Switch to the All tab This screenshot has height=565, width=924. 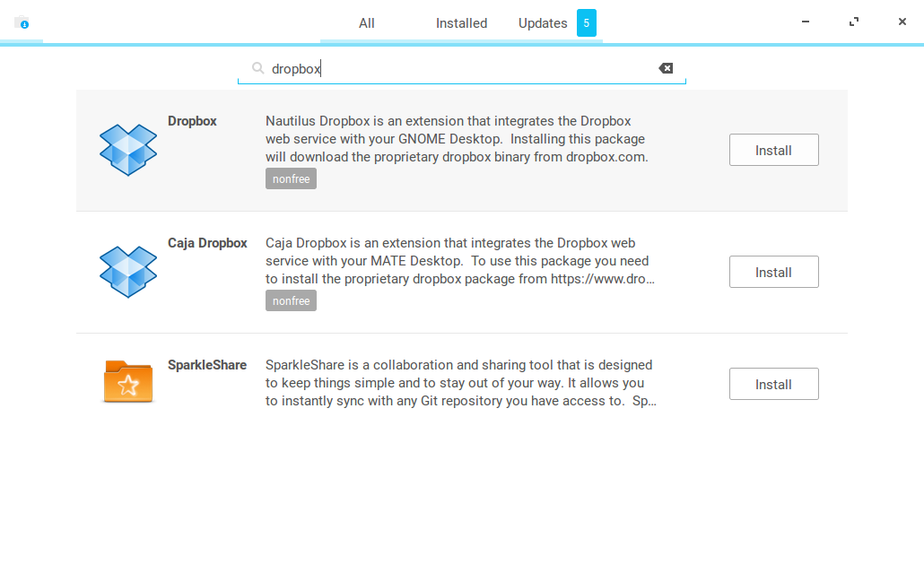point(367,23)
